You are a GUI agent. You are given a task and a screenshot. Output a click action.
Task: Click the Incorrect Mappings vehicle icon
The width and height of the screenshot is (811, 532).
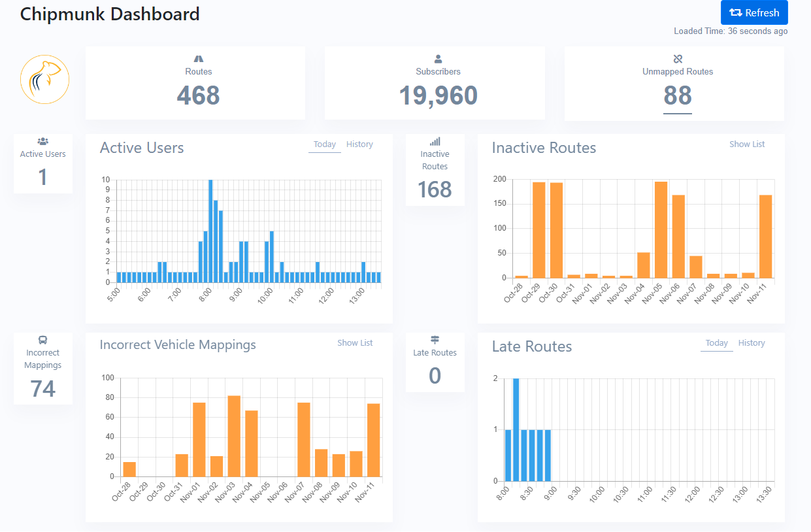(42, 339)
